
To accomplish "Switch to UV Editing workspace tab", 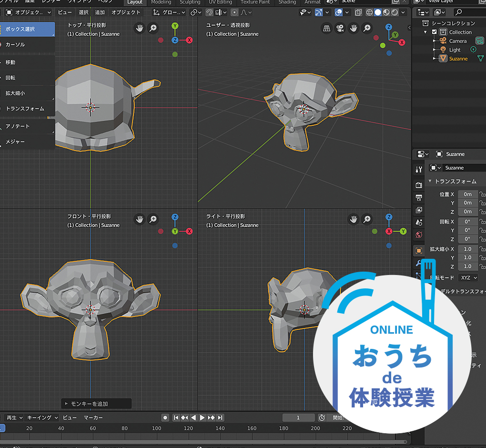I will click(x=221, y=2).
